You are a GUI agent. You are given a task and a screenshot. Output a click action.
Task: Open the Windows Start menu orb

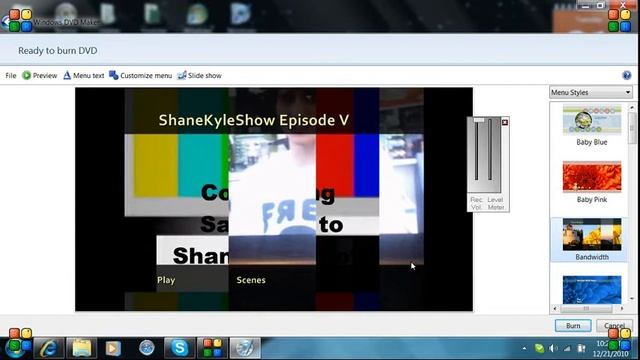coord(15,348)
